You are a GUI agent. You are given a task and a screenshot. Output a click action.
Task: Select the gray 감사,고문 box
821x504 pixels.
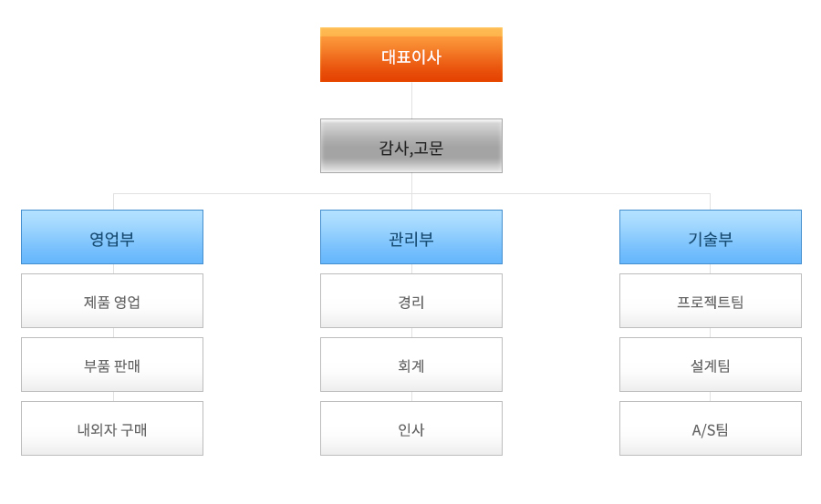pyautogui.click(x=411, y=146)
